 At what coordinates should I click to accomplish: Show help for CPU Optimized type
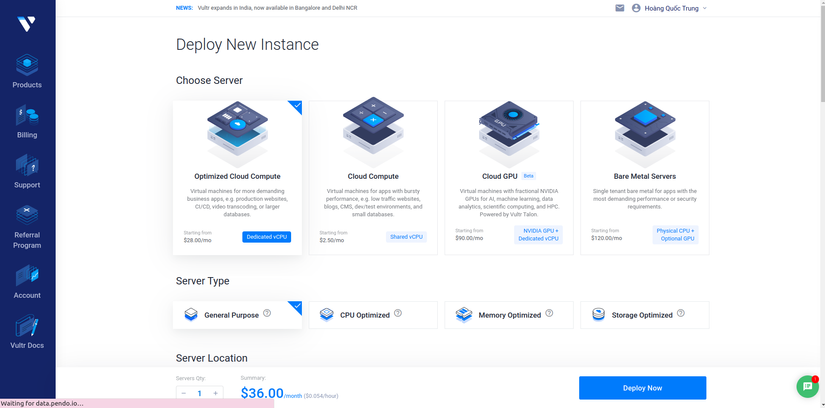398,313
